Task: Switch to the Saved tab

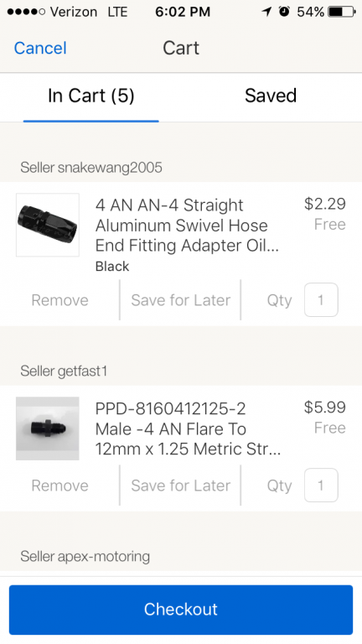Action: pos(271,96)
